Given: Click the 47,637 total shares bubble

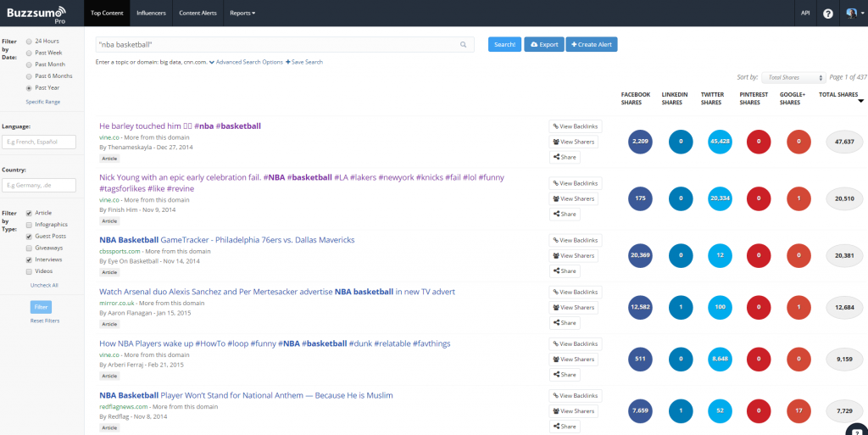Looking at the screenshot, I should pyautogui.click(x=844, y=142).
